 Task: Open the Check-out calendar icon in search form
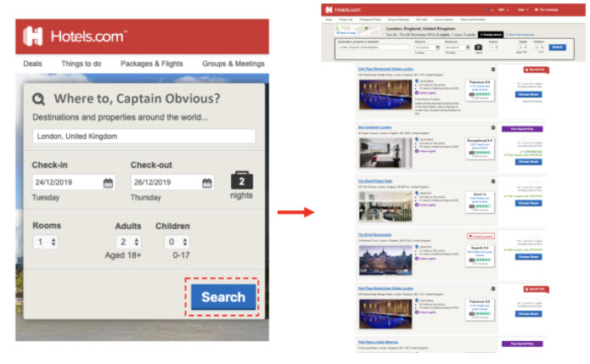pyautogui.click(x=207, y=182)
